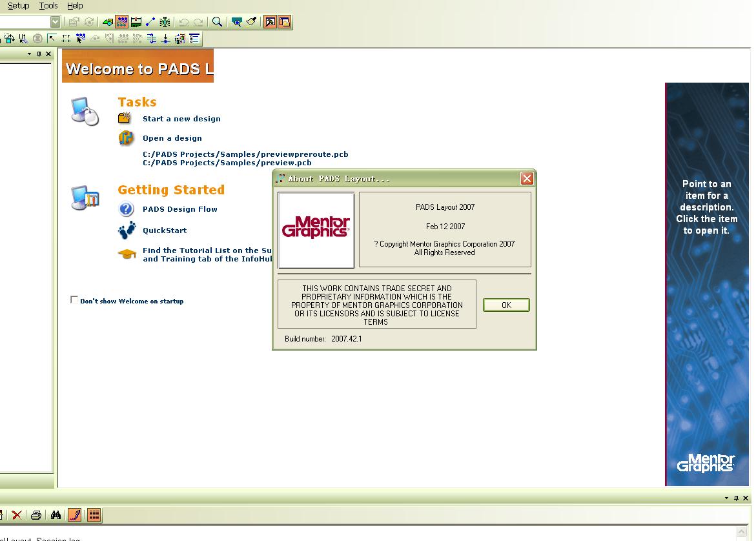The height and width of the screenshot is (541, 756).
Task: Select the Zoom magnifier tool
Action: point(218,22)
